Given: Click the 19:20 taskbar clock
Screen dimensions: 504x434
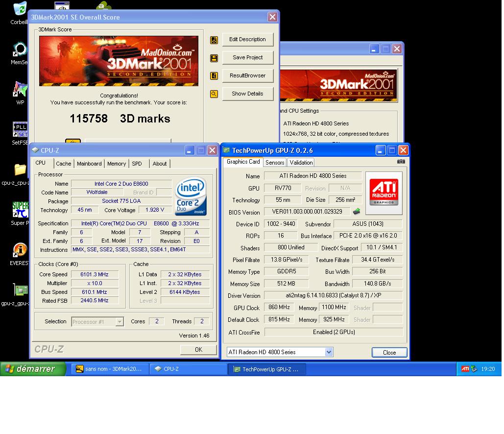Looking at the screenshot, I should pos(488,369).
